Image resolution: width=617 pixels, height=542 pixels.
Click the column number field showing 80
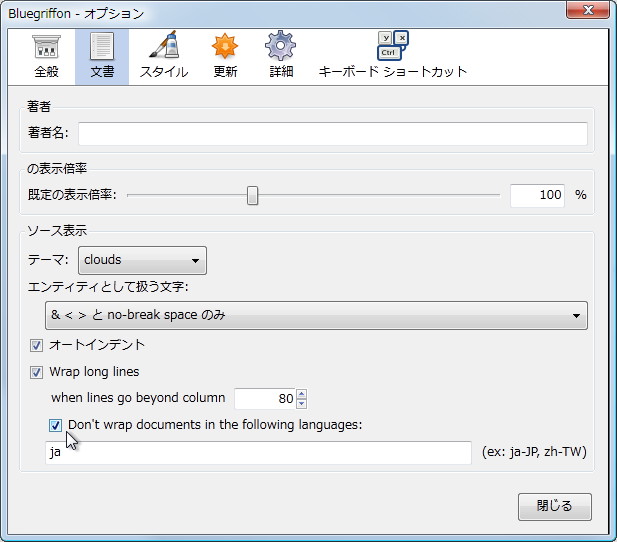pos(265,398)
